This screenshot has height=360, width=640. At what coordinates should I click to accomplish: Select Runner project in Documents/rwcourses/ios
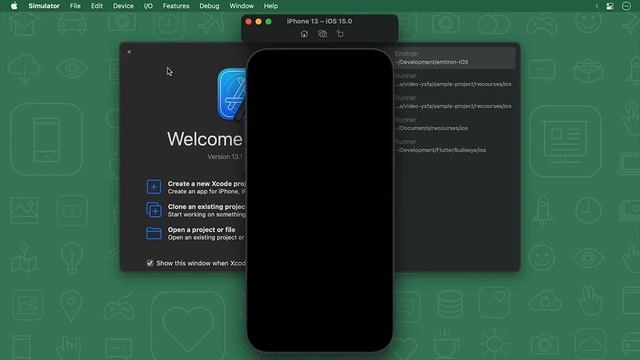(454, 124)
